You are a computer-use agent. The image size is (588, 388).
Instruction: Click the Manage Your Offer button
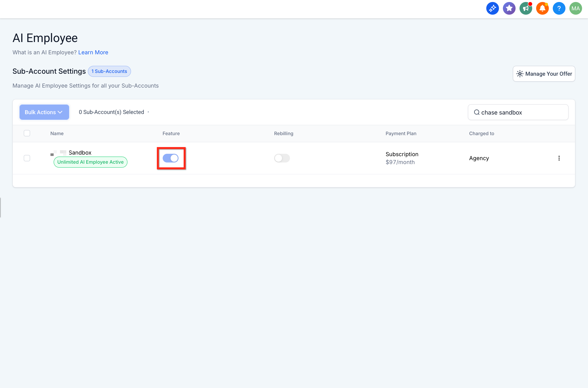click(544, 74)
